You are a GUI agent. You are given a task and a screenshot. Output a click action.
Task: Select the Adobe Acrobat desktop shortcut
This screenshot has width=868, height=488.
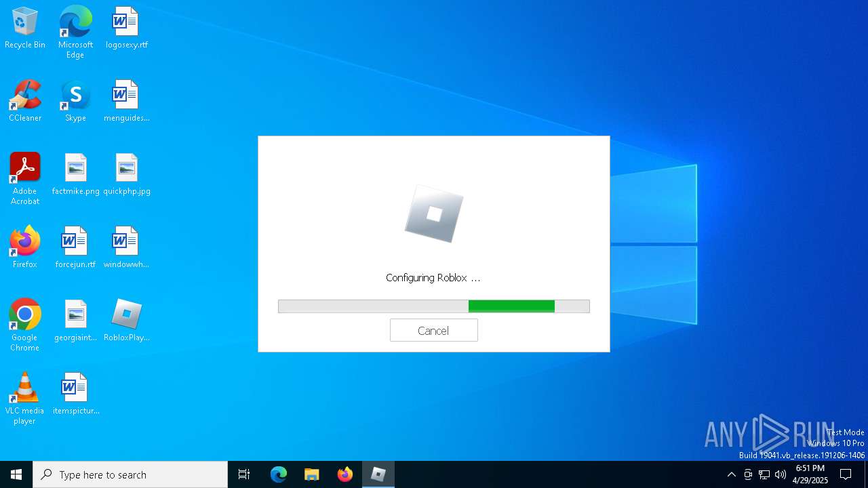[x=25, y=179]
